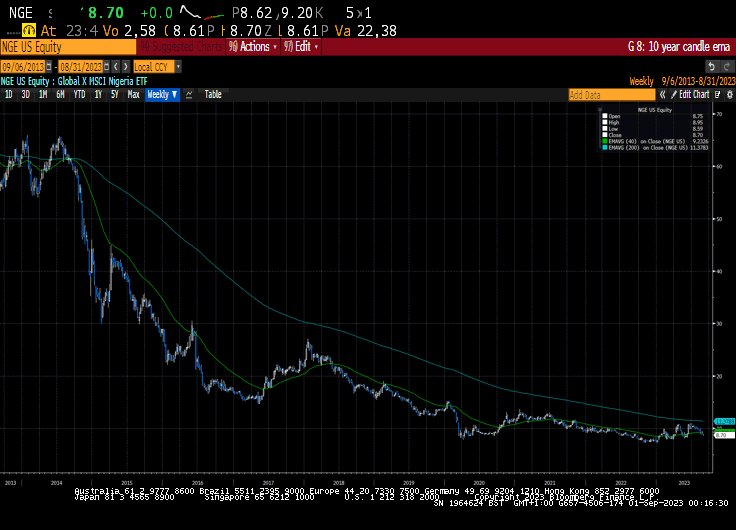
Task: Click the green EMAVG (40) color swatch
Action: pos(605,141)
